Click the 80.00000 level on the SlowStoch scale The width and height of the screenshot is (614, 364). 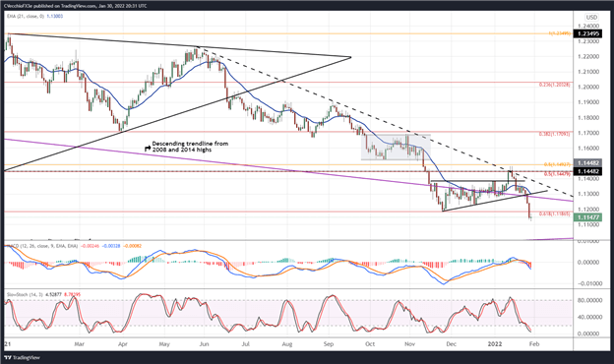pos(589,301)
